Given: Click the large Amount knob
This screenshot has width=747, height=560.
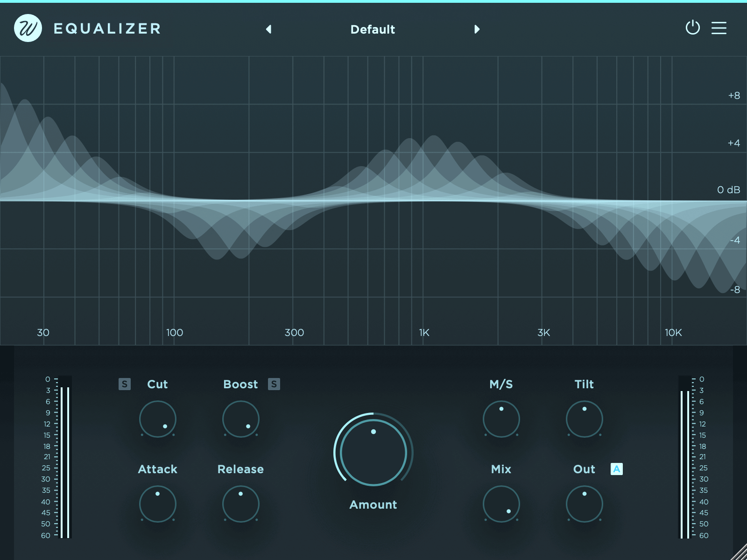Looking at the screenshot, I should click(x=373, y=452).
